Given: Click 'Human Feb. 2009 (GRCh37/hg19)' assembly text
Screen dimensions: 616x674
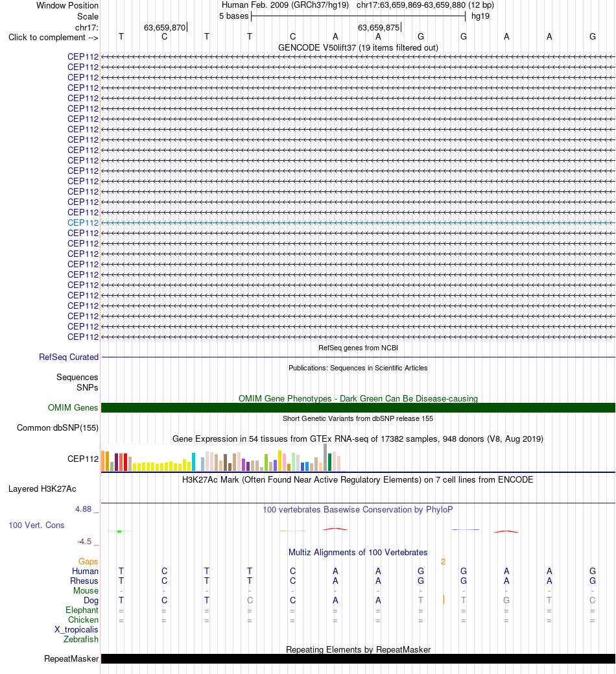Looking at the screenshot, I should (285, 5).
